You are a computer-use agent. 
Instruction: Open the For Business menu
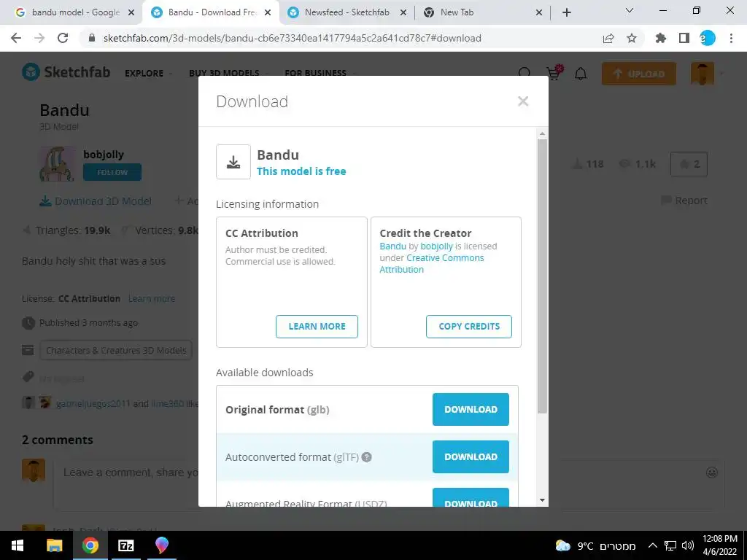click(x=315, y=74)
